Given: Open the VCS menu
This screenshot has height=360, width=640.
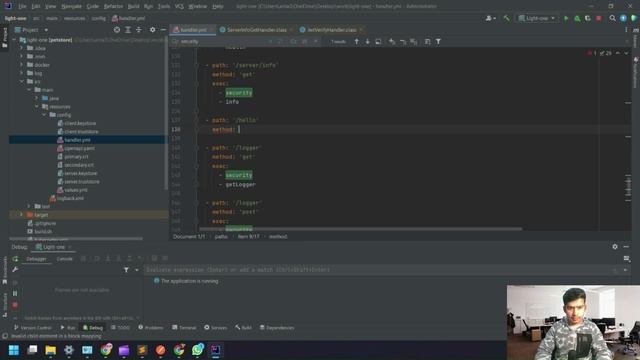Looking at the screenshot, I should (179, 6).
